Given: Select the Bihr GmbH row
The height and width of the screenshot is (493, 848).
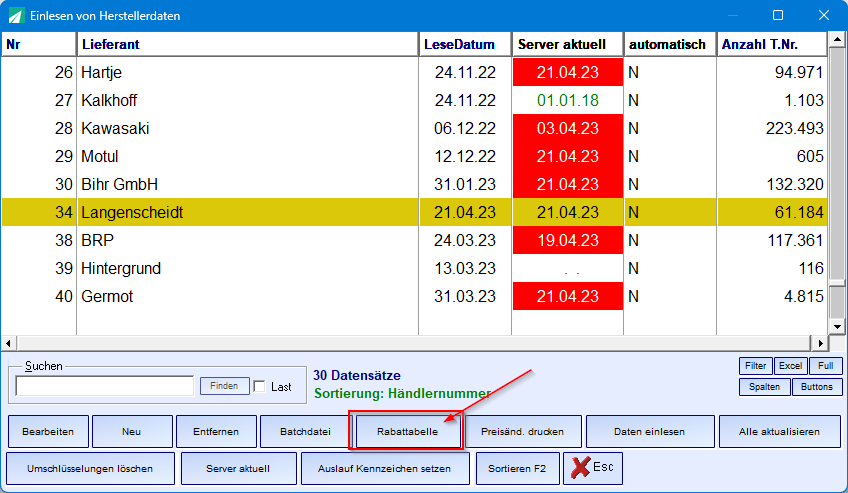Looking at the screenshot, I should pos(414,184).
